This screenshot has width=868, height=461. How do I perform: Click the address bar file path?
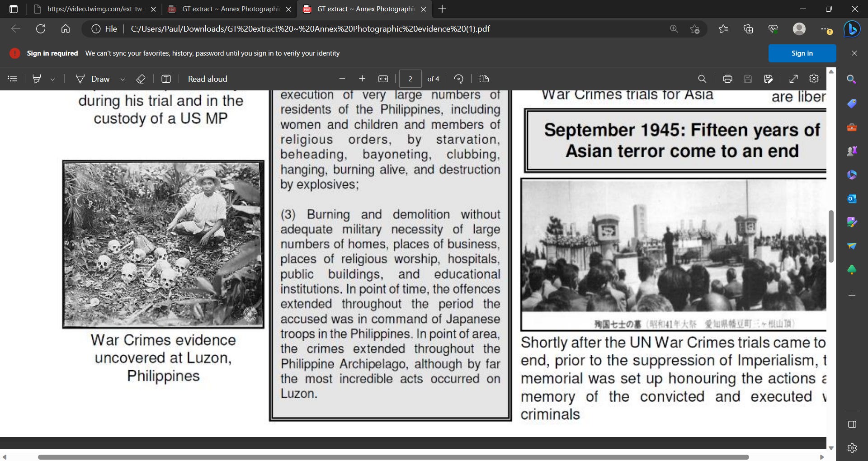(x=310, y=29)
